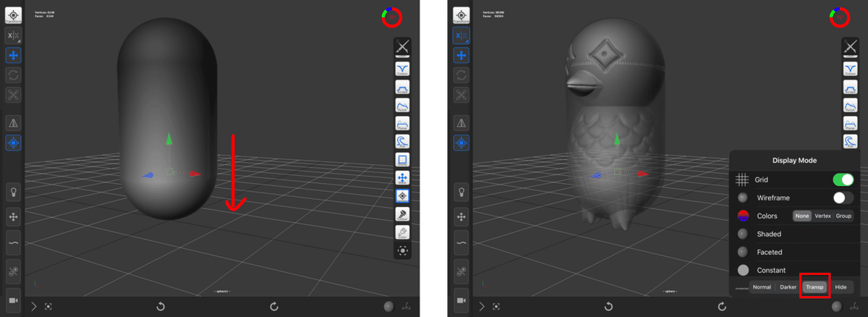Screen dimensions: 868x317
Task: Select rotate tool in left screenshot sidebar
Action: (x=14, y=75)
